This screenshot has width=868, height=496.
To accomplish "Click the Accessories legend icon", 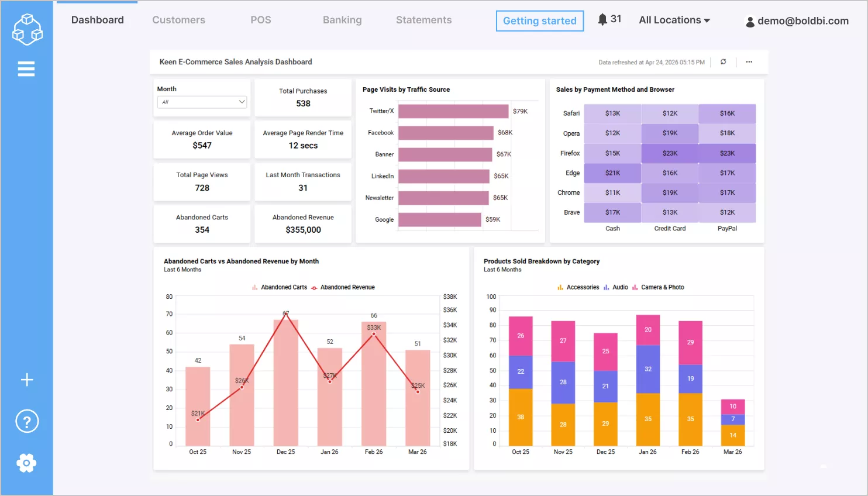I will click(560, 287).
